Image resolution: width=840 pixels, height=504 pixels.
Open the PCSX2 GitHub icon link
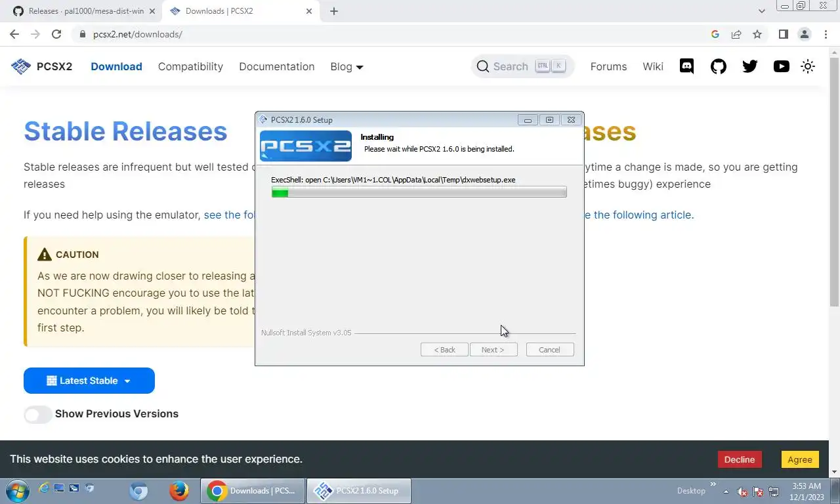719,66
